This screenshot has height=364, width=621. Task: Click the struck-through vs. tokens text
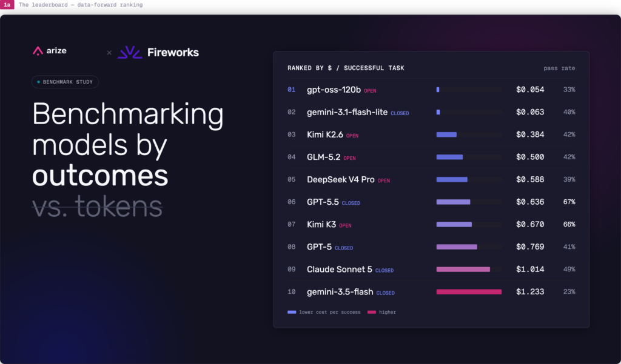(97, 206)
